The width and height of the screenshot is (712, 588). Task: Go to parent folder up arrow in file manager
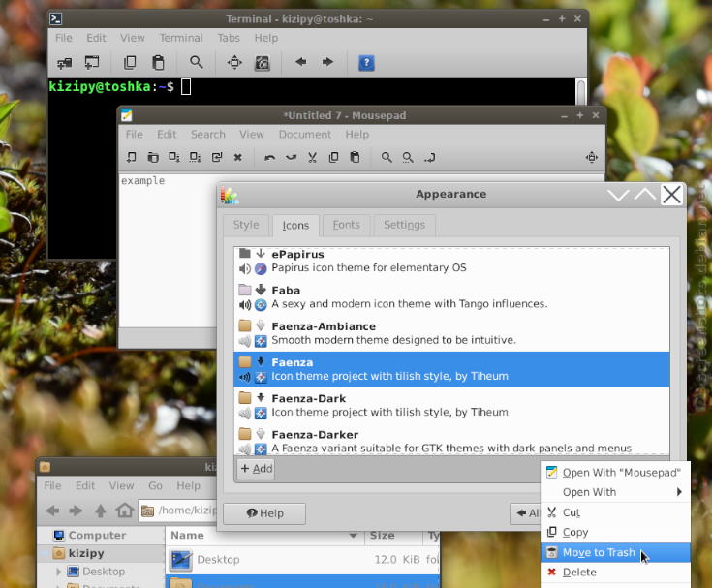[101, 511]
